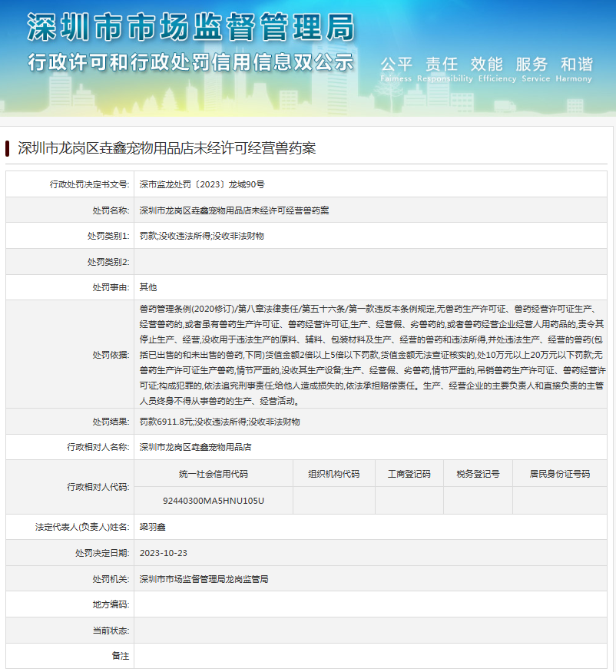Select the 行政相对人名称 value 深圳市龙岗区垚鑫宠物用品店
616x672 pixels.
[195, 447]
